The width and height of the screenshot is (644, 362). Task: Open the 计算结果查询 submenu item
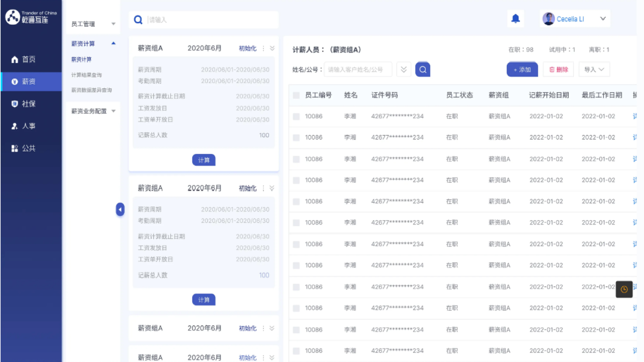[x=86, y=75]
